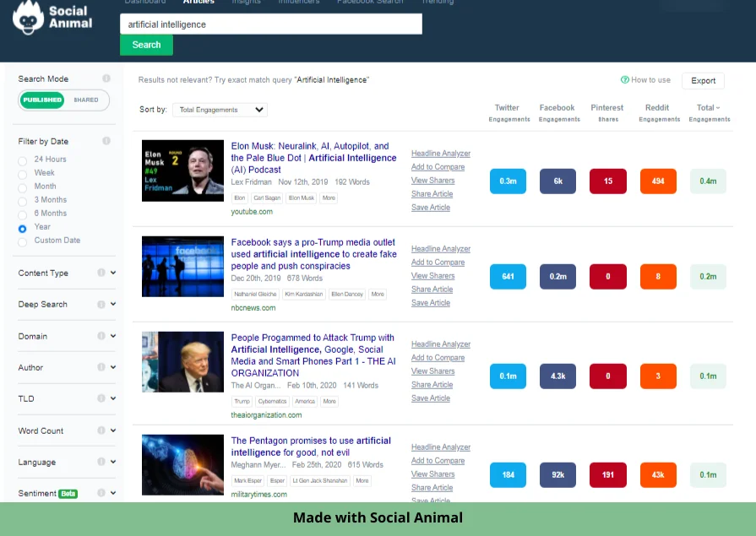This screenshot has height=536, width=756.
Task: Click Facebook 4.3k badge for Trump article
Action: pos(557,376)
